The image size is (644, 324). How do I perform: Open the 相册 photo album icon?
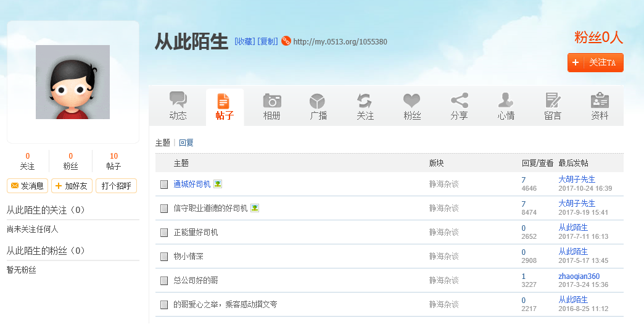point(271,101)
